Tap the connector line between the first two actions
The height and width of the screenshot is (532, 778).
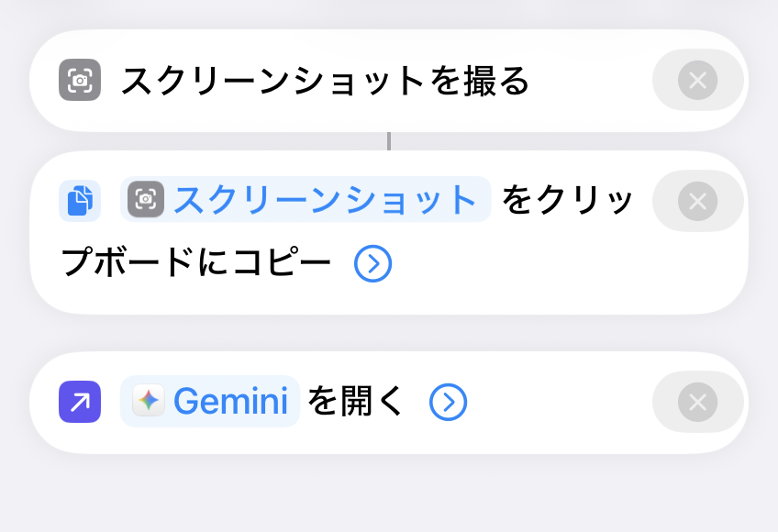389,141
